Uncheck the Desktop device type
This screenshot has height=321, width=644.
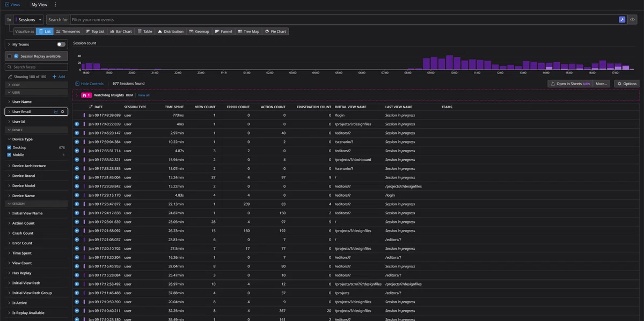point(9,147)
